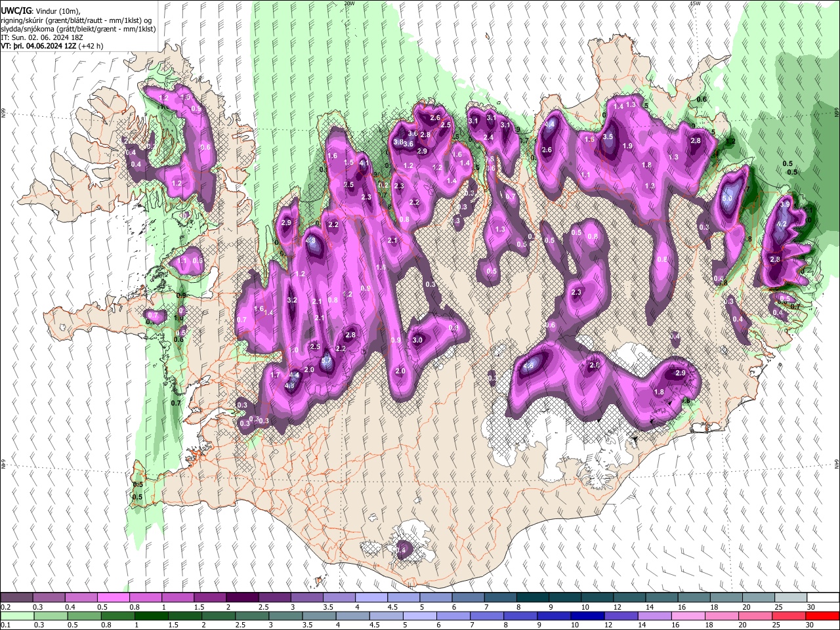The width and height of the screenshot is (840, 630).
Task: Select the lavender 4 swatch on the snow scale
Action: point(371,598)
